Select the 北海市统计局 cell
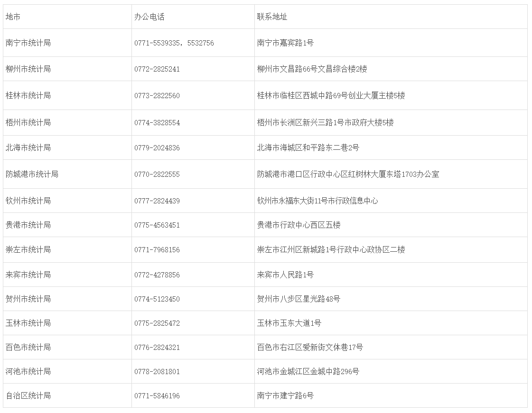The height and width of the screenshot is (413, 532). 67,147
